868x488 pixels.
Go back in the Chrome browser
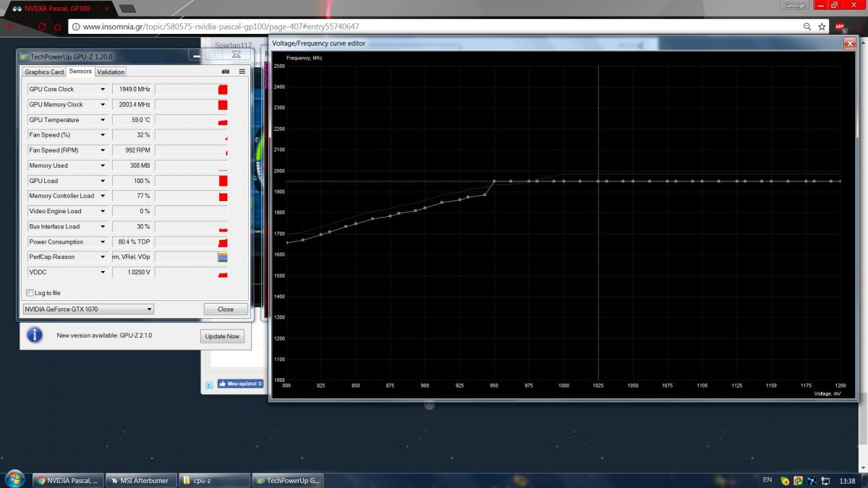coord(9,27)
